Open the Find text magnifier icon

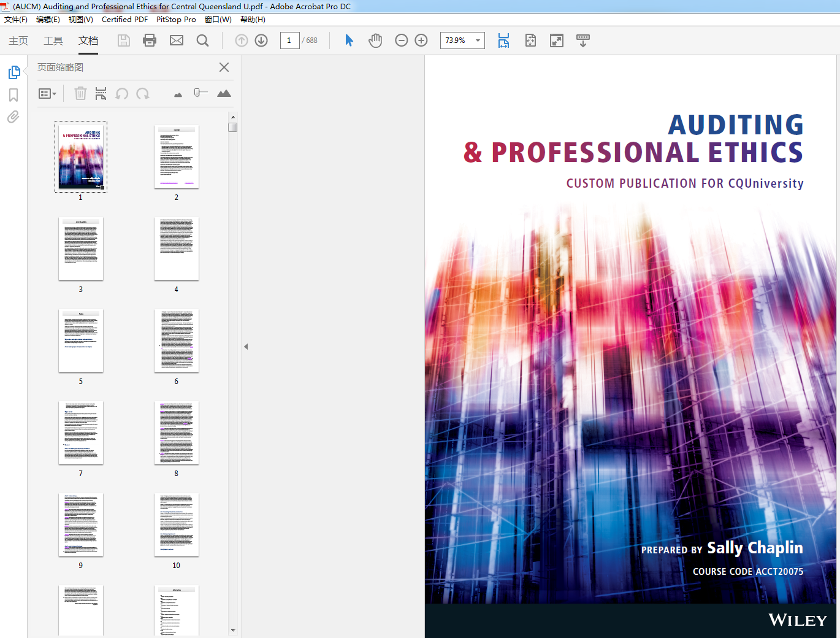203,40
